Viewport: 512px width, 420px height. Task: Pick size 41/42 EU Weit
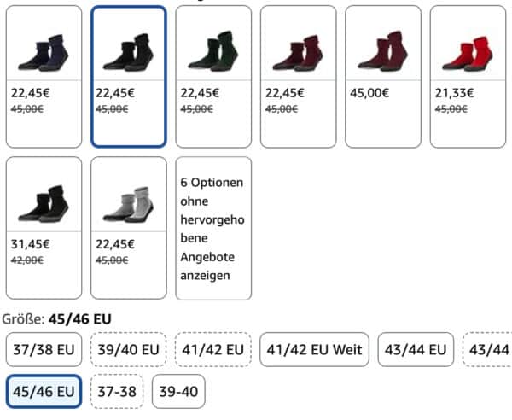[x=314, y=349]
